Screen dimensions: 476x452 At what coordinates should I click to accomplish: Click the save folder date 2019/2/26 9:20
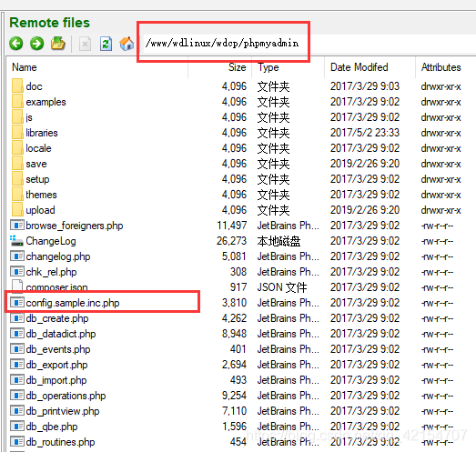[x=365, y=164]
